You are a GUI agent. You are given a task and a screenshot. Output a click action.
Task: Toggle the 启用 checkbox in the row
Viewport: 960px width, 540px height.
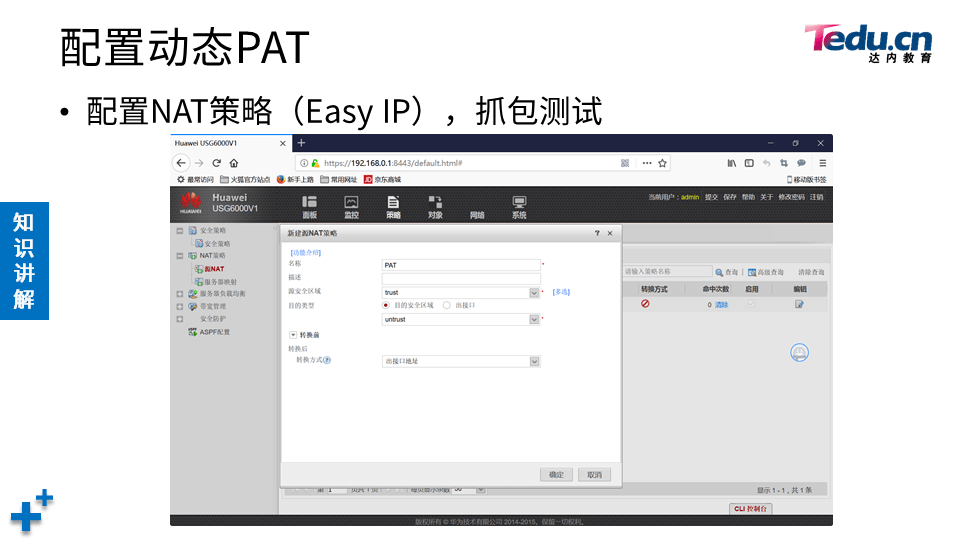(x=751, y=304)
